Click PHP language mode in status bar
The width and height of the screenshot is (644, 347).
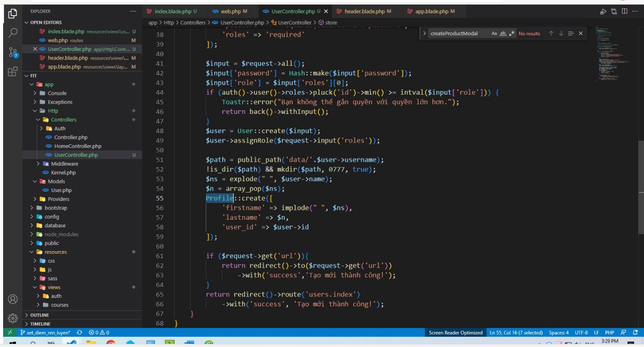click(609, 333)
